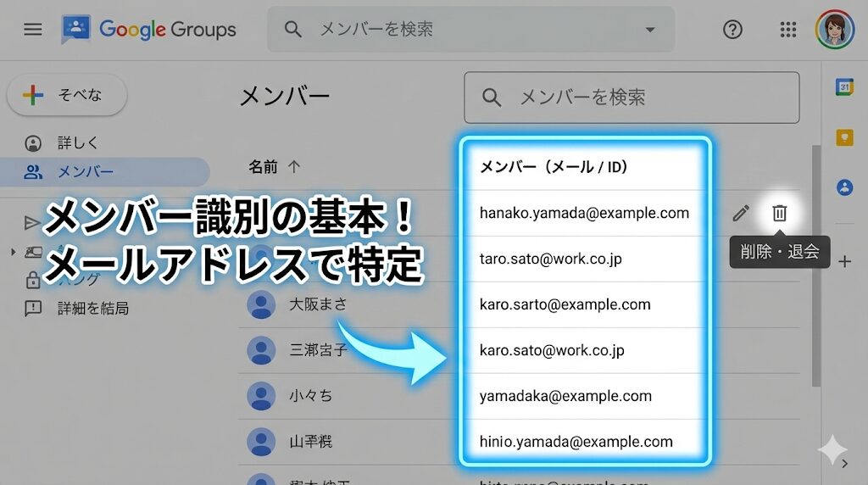Click the メンバーを検索 field in members panel
The height and width of the screenshot is (485, 868).
632,98
